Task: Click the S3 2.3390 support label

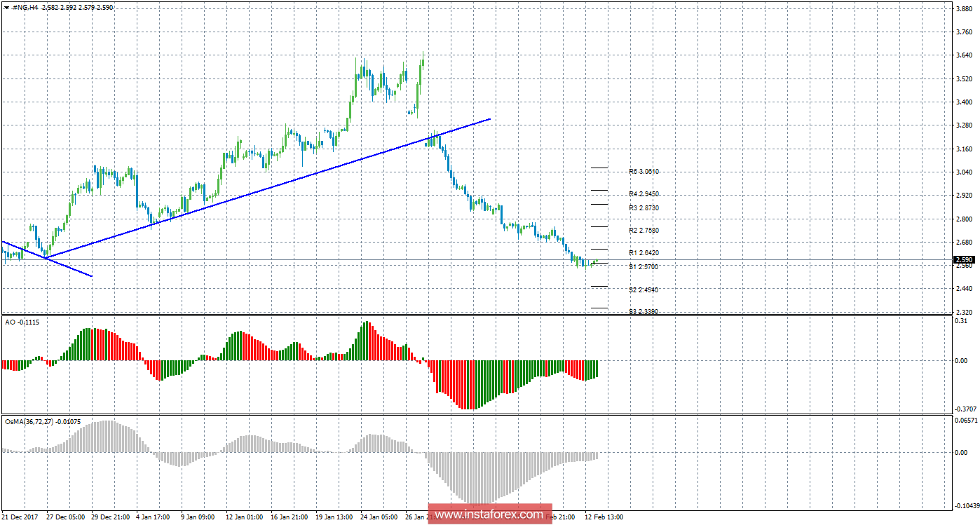Action: coord(644,311)
